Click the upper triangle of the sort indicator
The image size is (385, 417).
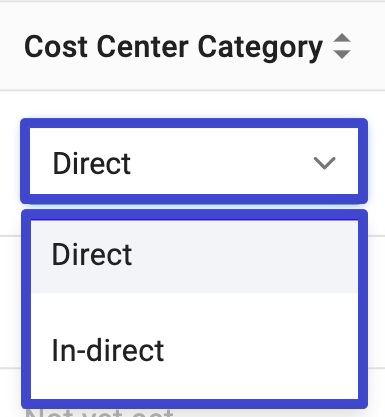click(x=342, y=38)
